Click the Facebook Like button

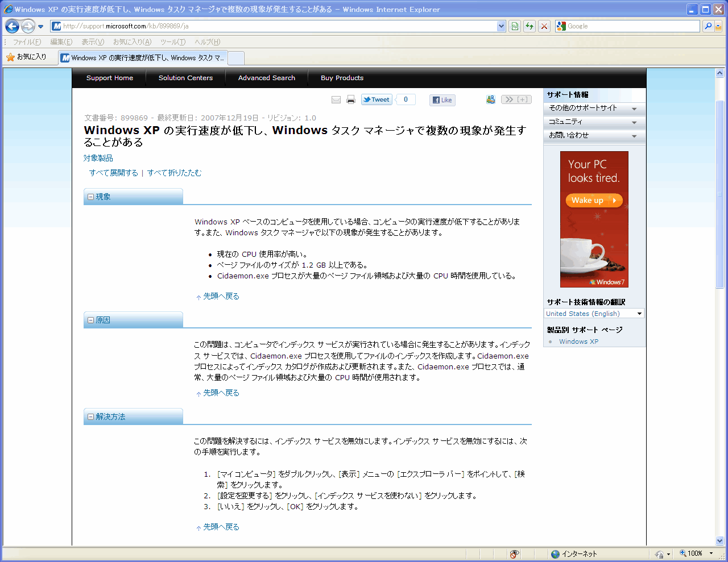(x=442, y=100)
